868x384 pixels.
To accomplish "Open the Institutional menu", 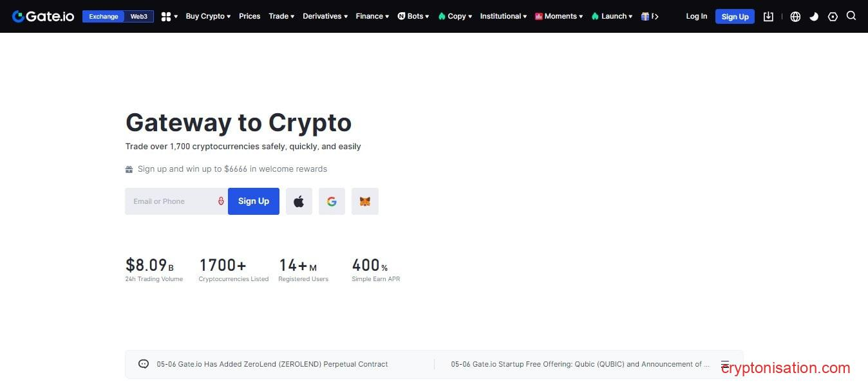I will (x=503, y=16).
